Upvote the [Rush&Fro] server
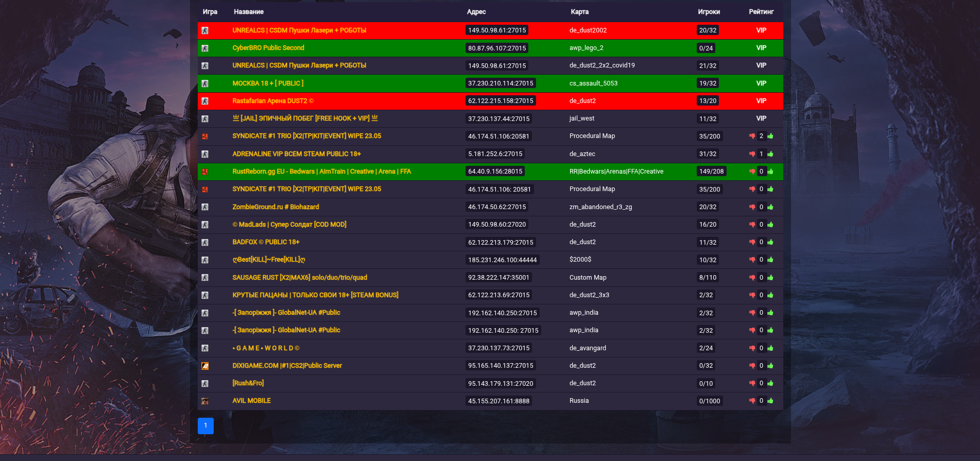The width and height of the screenshot is (980, 461). (x=770, y=383)
